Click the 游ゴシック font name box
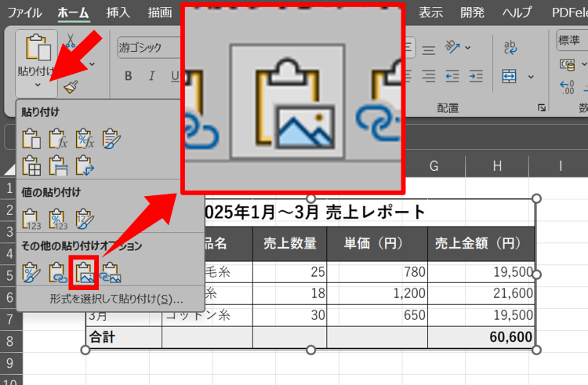 (x=149, y=48)
